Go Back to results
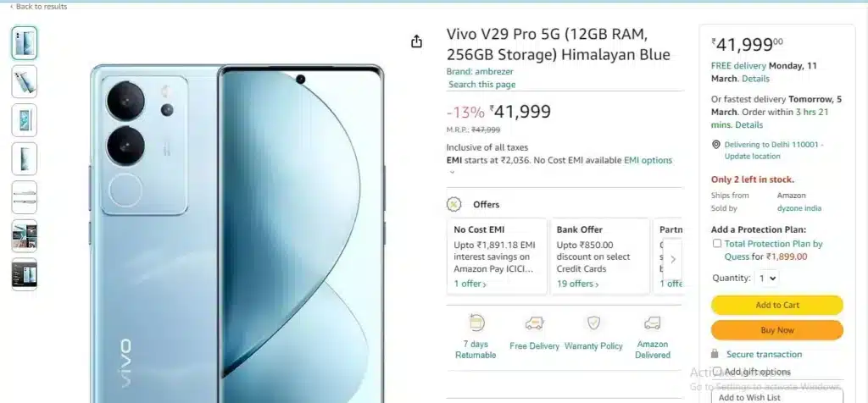The width and height of the screenshot is (868, 403). [x=39, y=6]
